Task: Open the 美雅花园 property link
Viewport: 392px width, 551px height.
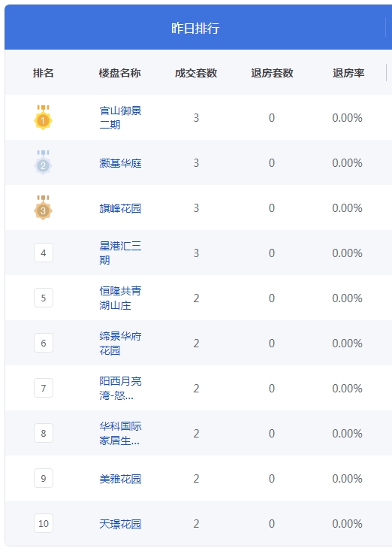Action: [x=120, y=479]
